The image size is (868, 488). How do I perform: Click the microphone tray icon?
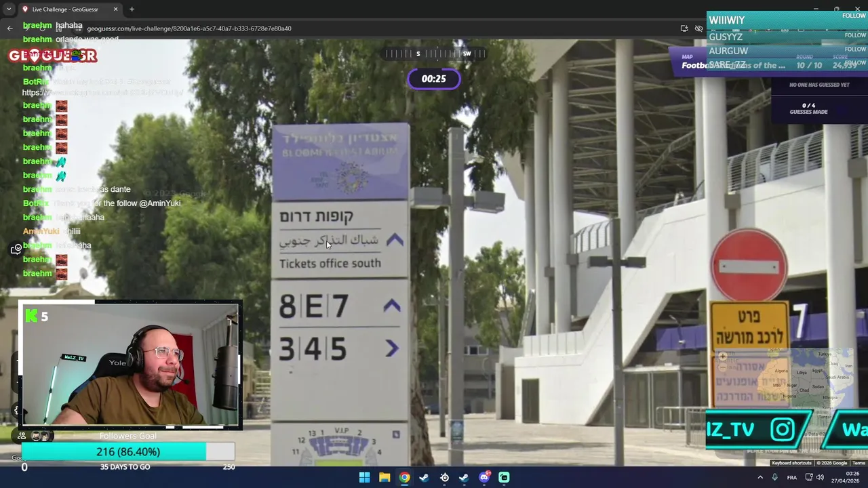point(774,477)
